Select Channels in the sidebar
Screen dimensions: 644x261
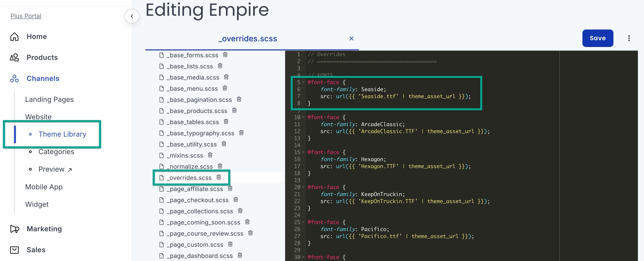(x=43, y=78)
